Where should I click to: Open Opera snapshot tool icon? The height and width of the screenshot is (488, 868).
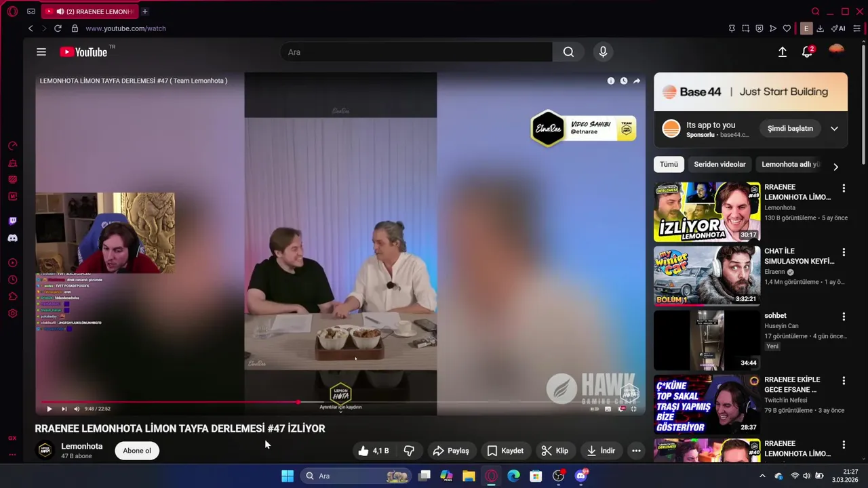[x=745, y=28]
